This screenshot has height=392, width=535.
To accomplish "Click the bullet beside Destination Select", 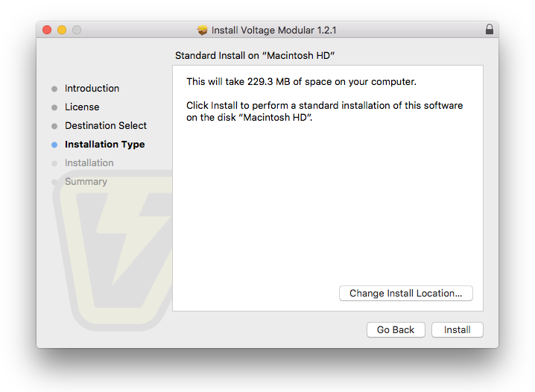I will point(54,126).
